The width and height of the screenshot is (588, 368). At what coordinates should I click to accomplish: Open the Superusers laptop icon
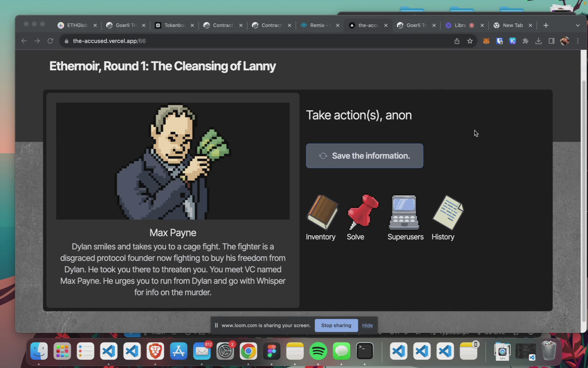coord(404,212)
